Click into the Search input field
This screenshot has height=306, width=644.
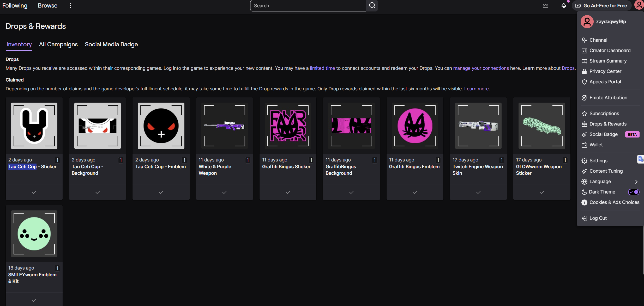(x=308, y=6)
